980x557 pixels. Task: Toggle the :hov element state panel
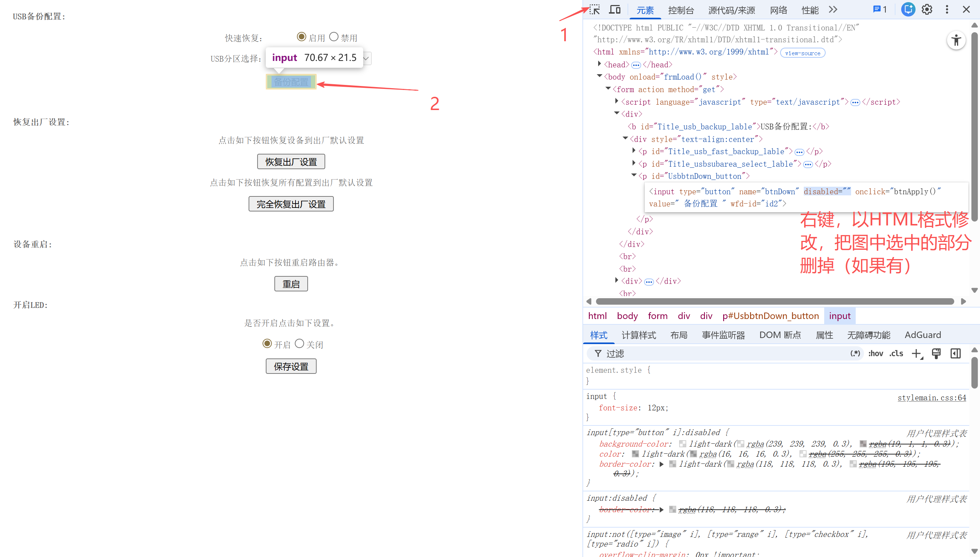pyautogui.click(x=875, y=353)
